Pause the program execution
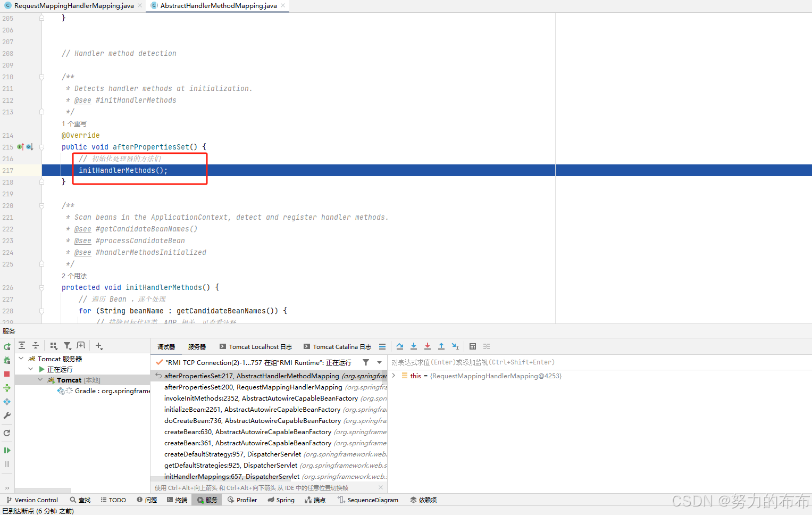This screenshot has height=515, width=812. pos(7,464)
